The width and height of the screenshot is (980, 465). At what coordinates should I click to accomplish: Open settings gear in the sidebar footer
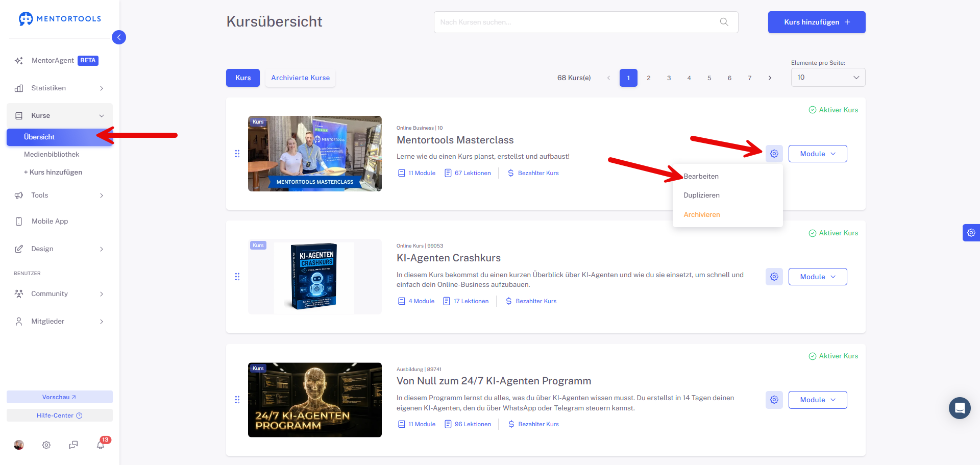46,445
